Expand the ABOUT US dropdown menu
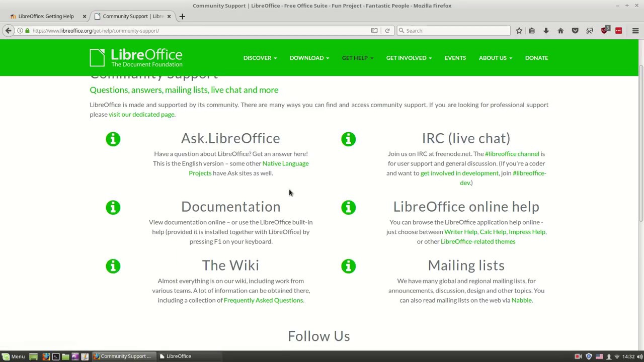644x362 pixels. coord(496,58)
